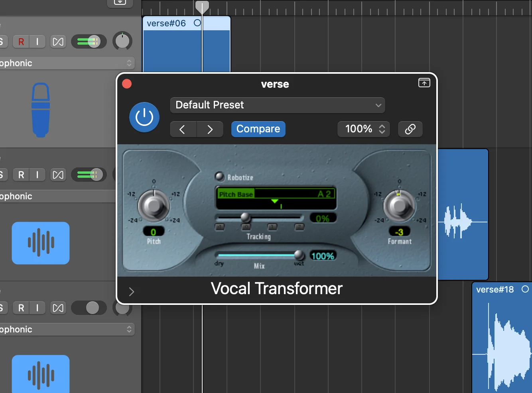Open the 100% amount stepper menu

coord(363,129)
